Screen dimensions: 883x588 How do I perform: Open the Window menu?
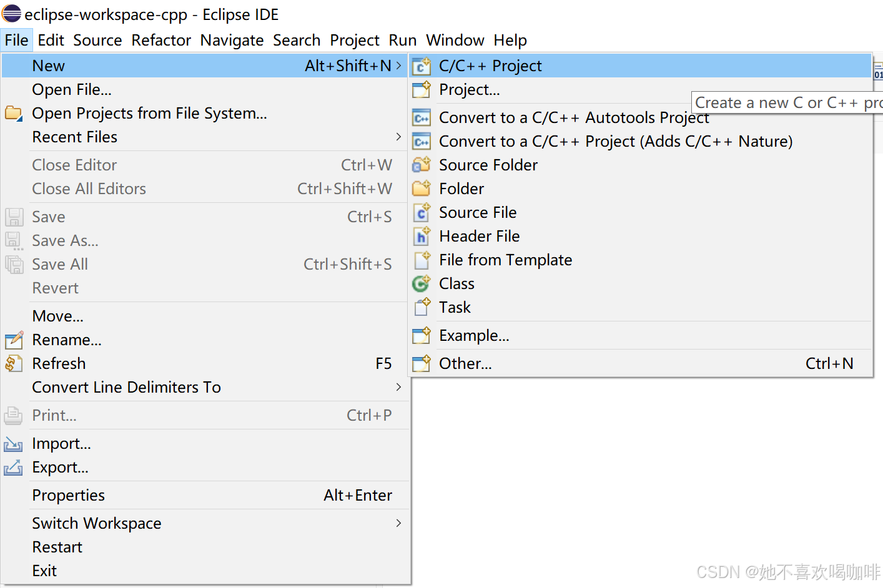point(455,40)
